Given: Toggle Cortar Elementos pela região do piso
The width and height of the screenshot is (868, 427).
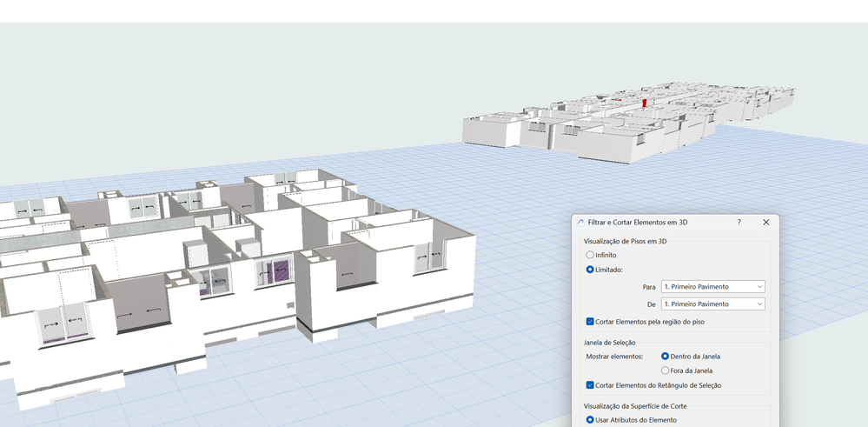Looking at the screenshot, I should (591, 322).
